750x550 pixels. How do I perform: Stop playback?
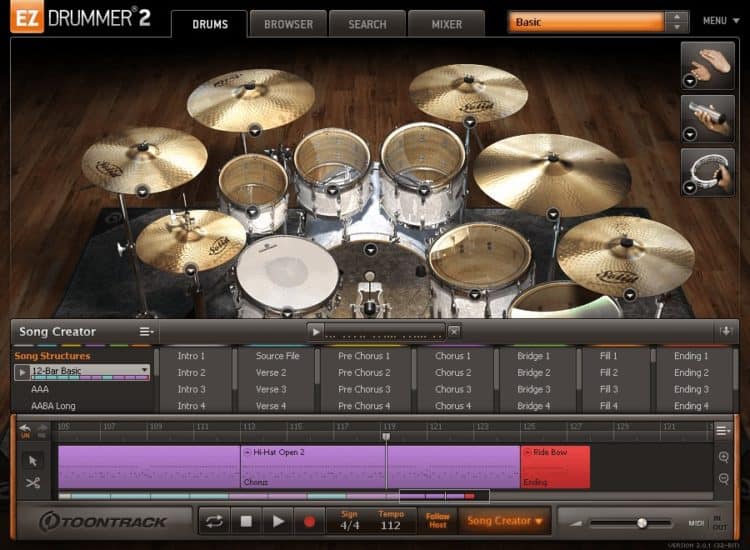[246, 521]
